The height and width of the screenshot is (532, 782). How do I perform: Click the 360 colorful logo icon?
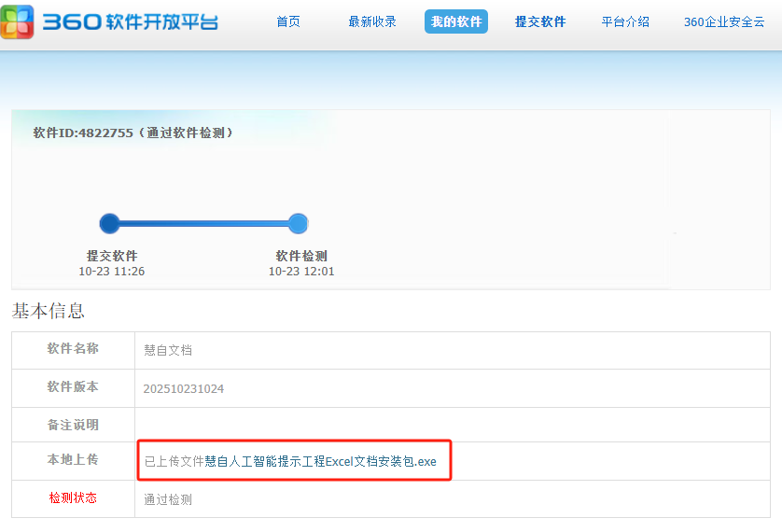[x=19, y=21]
